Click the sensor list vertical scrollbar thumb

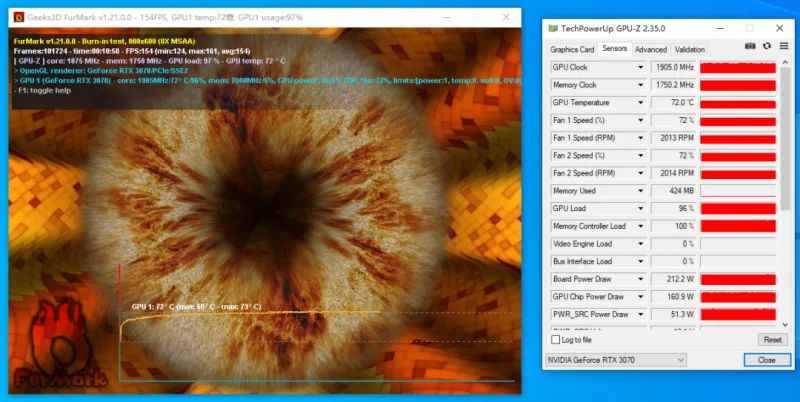(x=786, y=138)
